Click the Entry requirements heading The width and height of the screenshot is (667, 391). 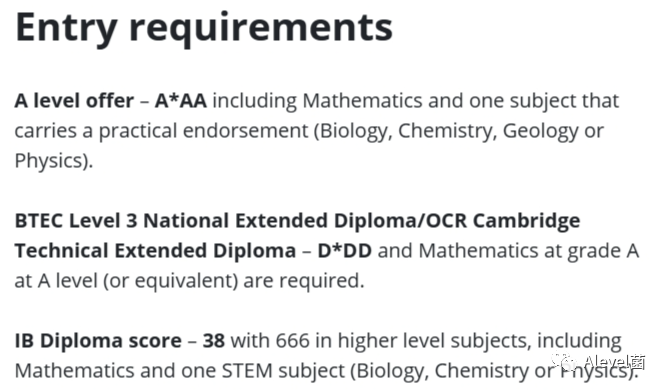point(204,28)
